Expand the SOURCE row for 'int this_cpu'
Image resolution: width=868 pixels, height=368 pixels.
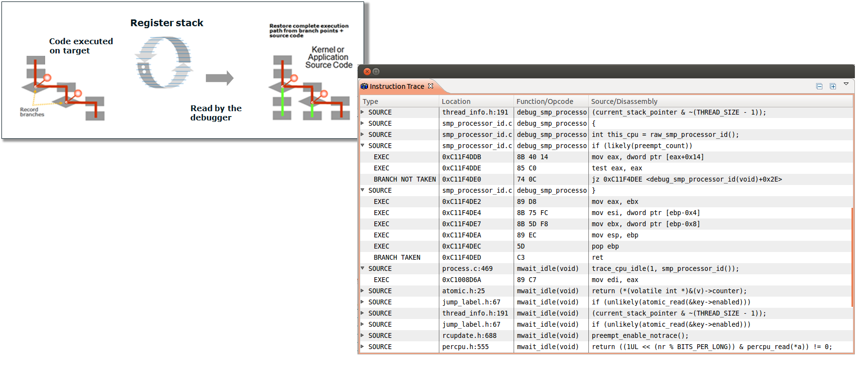tap(363, 134)
